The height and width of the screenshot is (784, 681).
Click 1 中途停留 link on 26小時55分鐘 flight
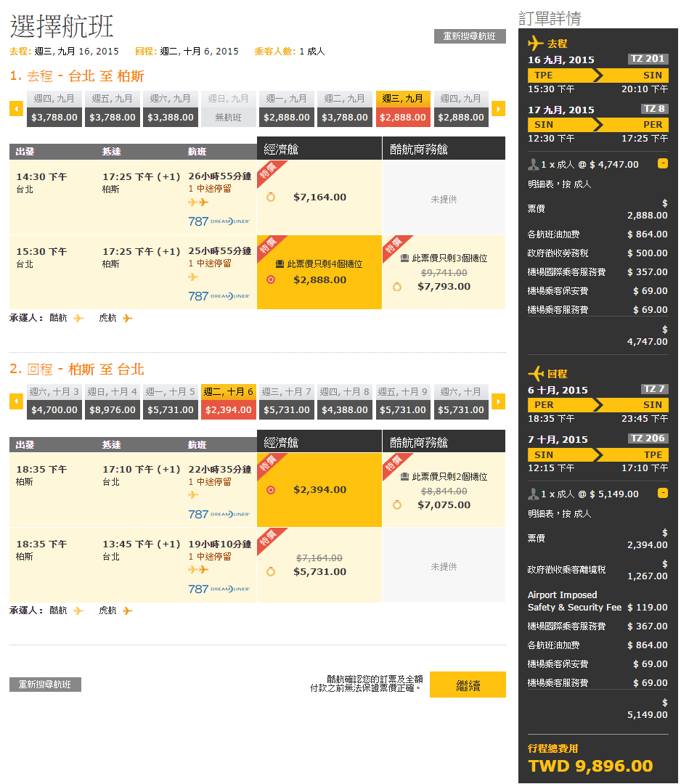tap(210, 189)
